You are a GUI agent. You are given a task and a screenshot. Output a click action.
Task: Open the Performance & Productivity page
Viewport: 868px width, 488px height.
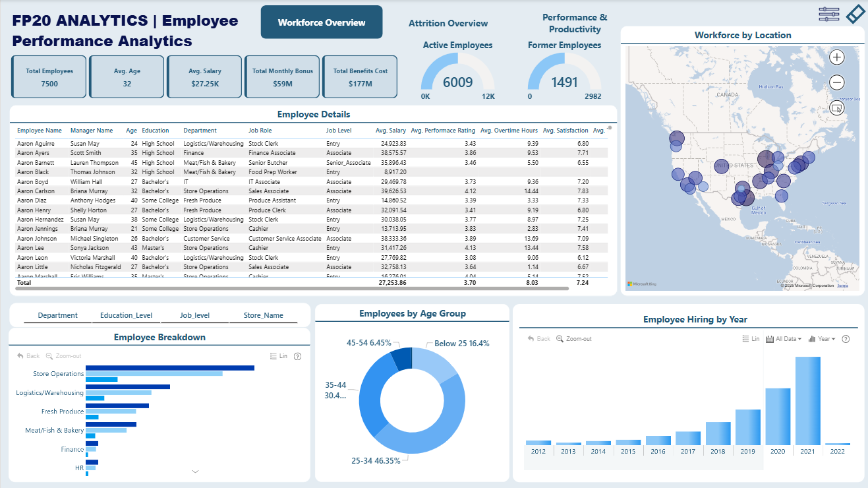point(575,23)
